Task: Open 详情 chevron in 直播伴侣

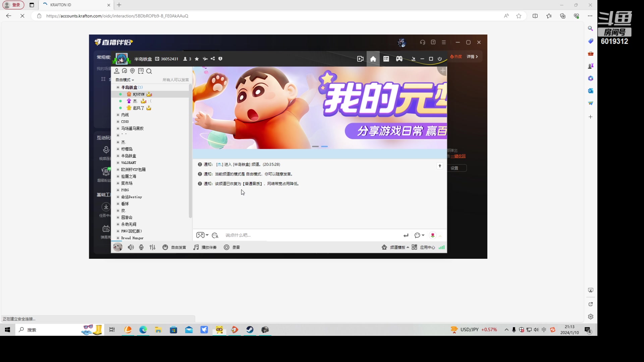Action: tap(472, 57)
